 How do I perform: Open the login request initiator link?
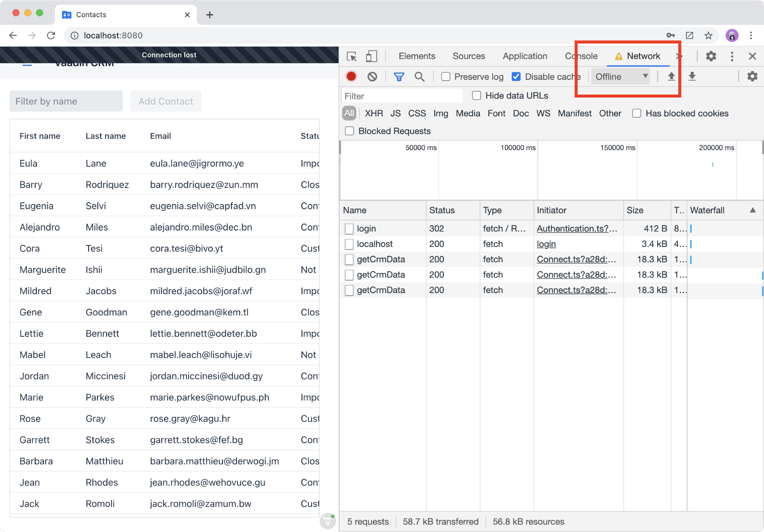[546, 244]
